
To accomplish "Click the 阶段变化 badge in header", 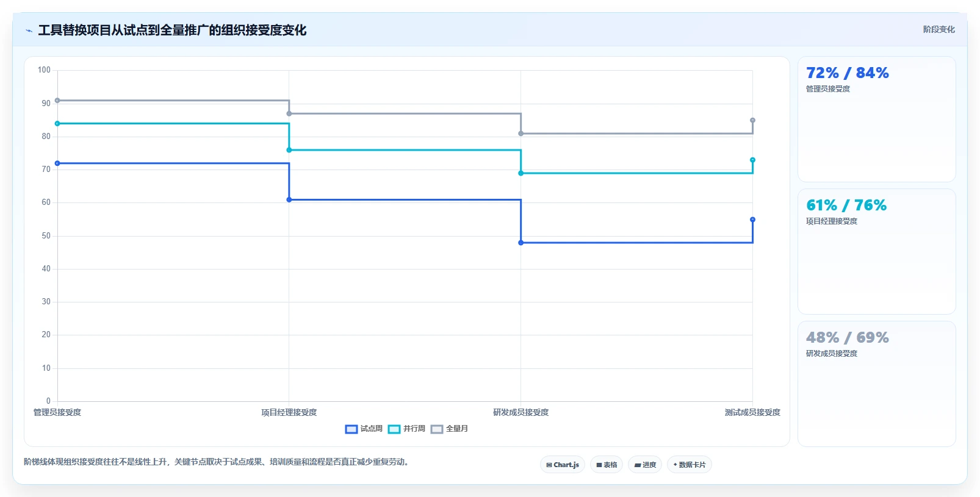I will (939, 29).
